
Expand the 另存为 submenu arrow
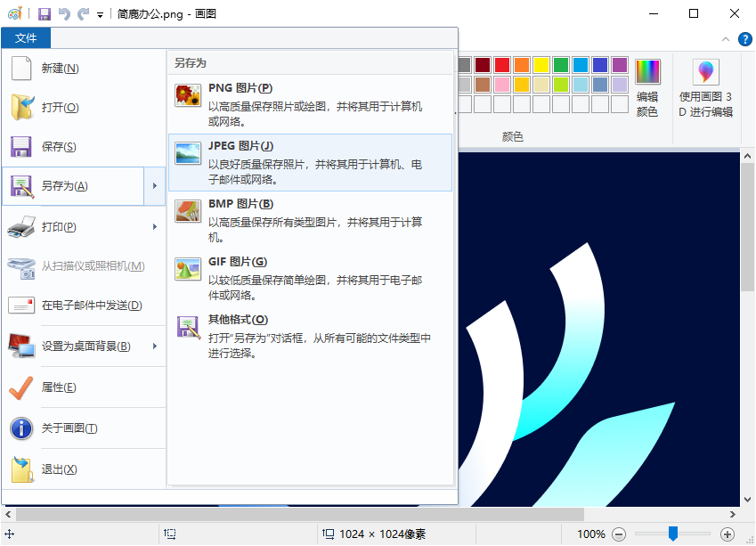pyautogui.click(x=155, y=185)
